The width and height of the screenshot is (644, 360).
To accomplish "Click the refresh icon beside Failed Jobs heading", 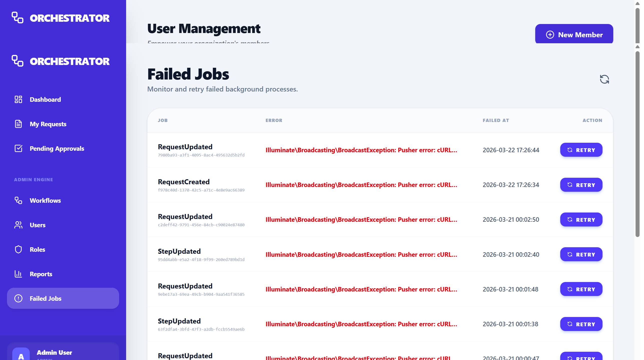I will coord(604,79).
